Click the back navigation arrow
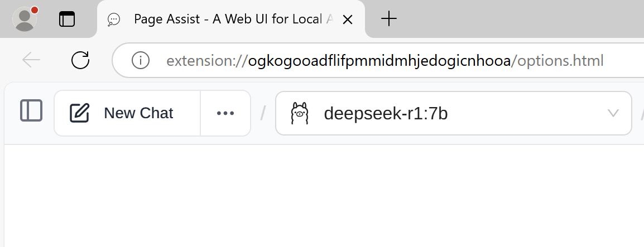Viewport: 644px width, 247px height. [x=31, y=60]
